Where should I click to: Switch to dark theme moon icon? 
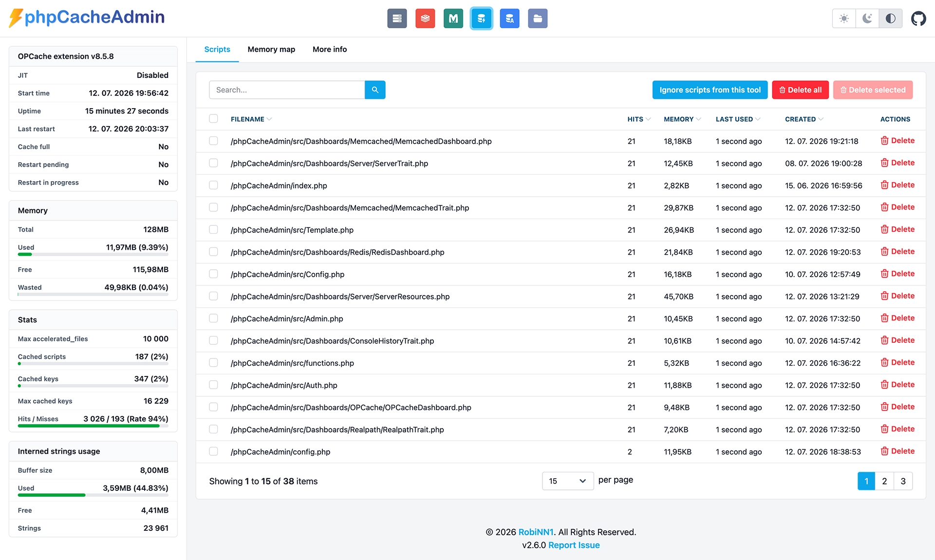pos(867,19)
